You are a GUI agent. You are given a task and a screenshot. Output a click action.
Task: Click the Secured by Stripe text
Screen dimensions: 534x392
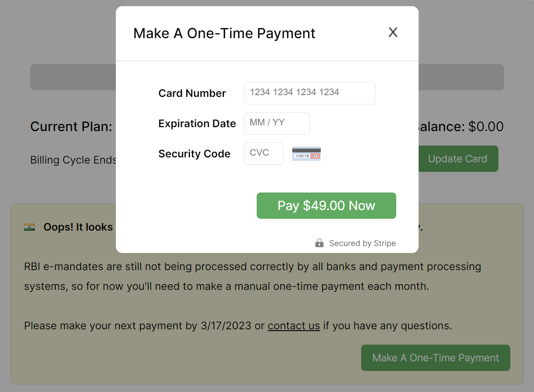coord(362,243)
